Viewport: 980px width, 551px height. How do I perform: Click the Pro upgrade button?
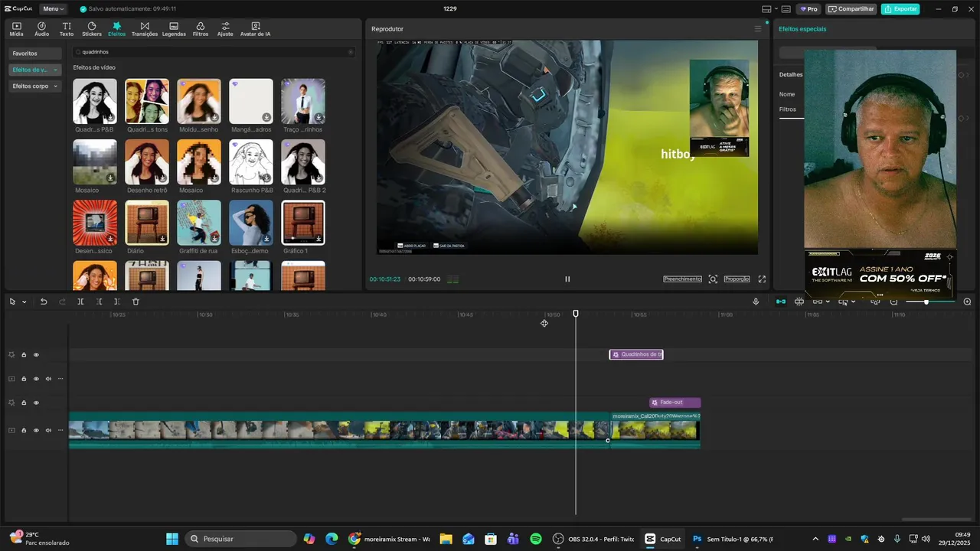click(x=808, y=9)
